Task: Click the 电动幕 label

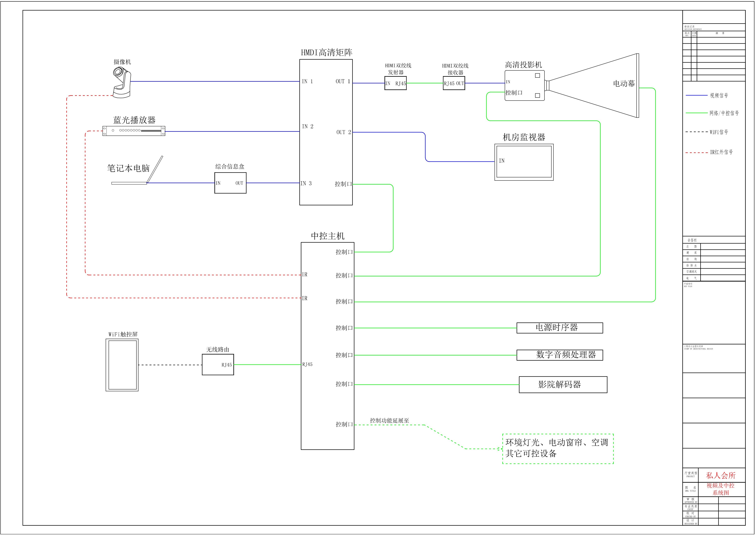Action: (624, 84)
